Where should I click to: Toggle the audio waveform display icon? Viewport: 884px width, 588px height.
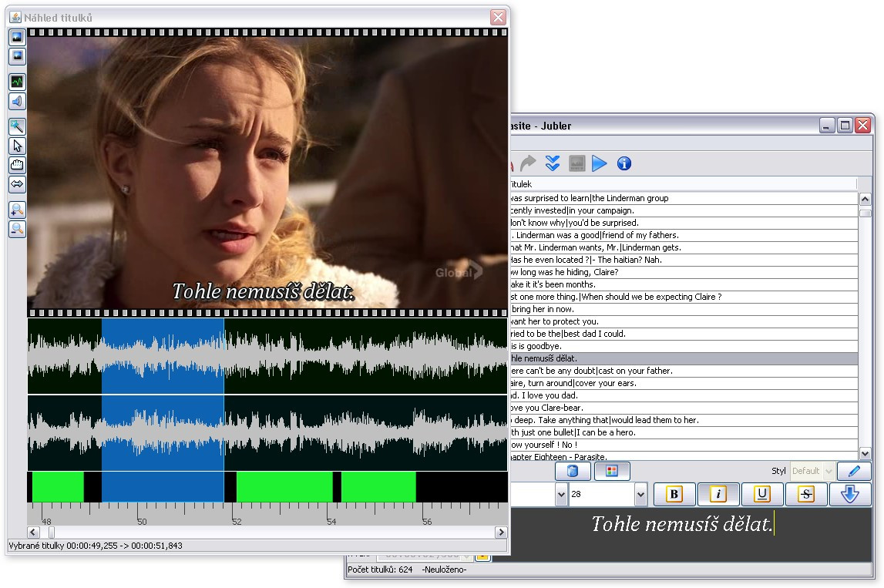coord(18,82)
